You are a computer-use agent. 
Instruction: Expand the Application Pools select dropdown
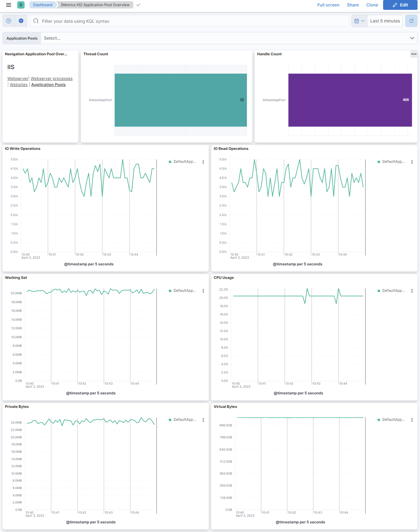tap(412, 38)
